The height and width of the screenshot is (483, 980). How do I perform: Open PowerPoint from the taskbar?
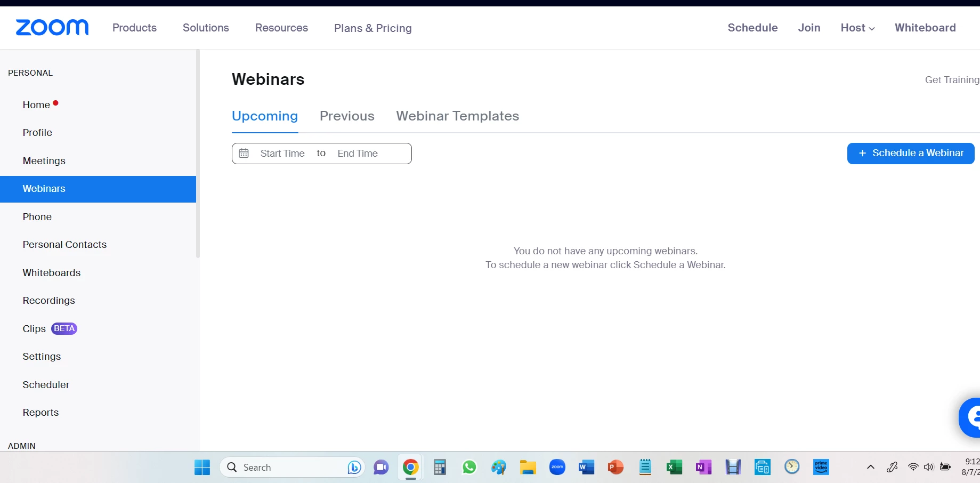tap(615, 468)
